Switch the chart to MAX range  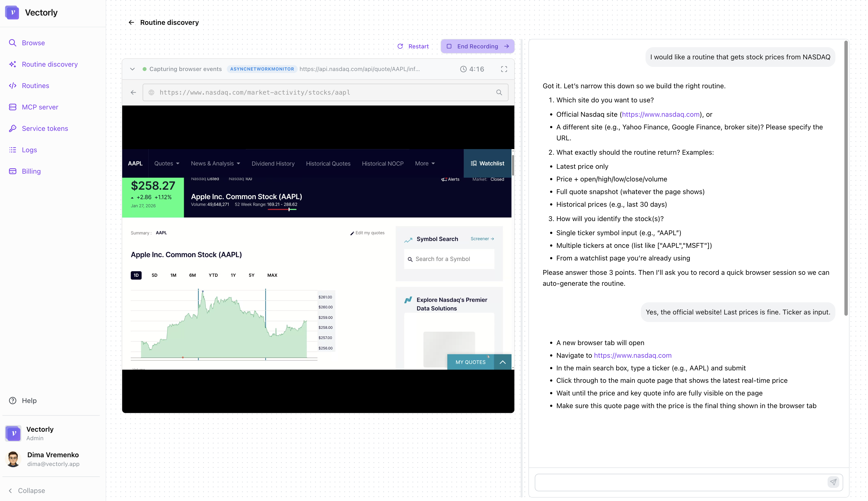point(272,275)
